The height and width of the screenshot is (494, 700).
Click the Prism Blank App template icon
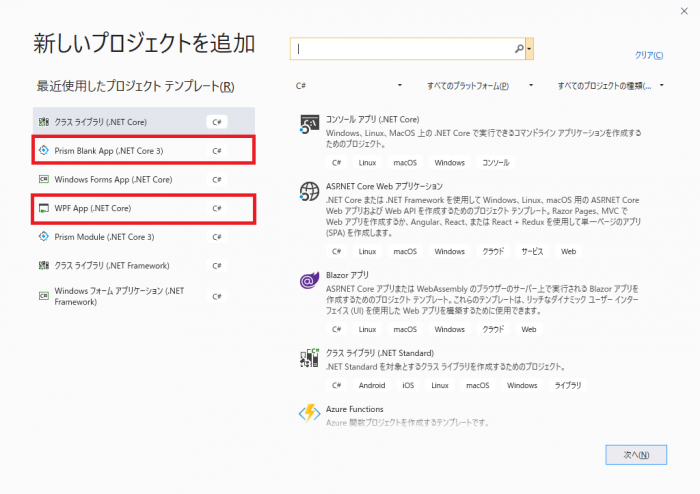point(44,151)
